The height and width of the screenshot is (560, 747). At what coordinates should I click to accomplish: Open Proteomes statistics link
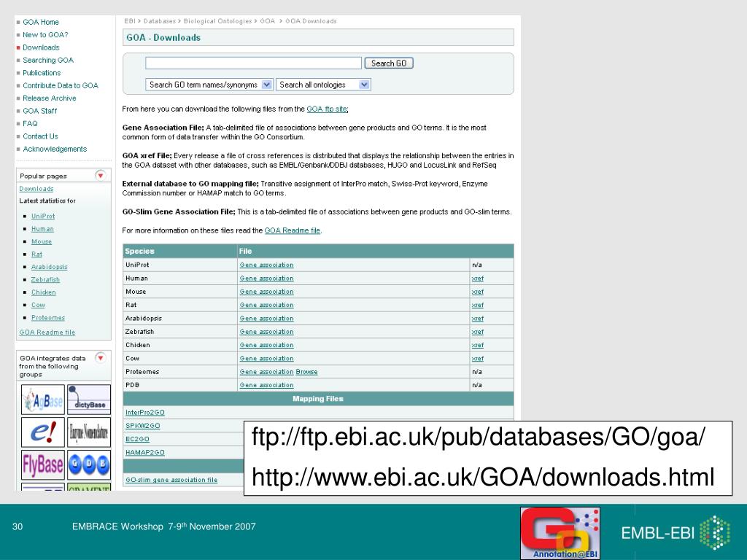[x=48, y=318]
